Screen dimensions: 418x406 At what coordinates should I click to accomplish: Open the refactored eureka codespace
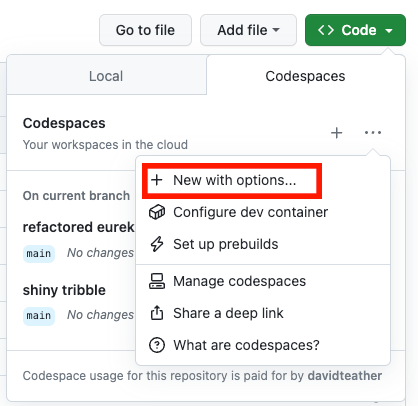(79, 227)
